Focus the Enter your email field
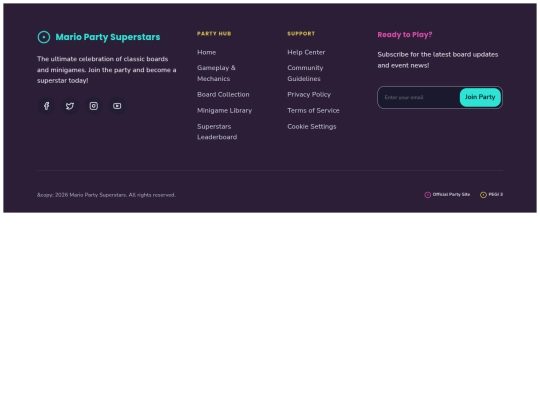The height and width of the screenshot is (405, 540). (x=419, y=97)
